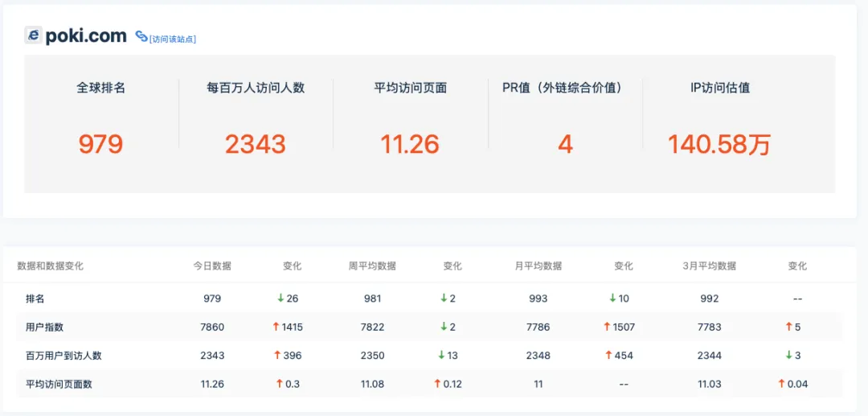Click the 140.58万 IP estimate value
This screenshot has width=868, height=416.
[719, 145]
